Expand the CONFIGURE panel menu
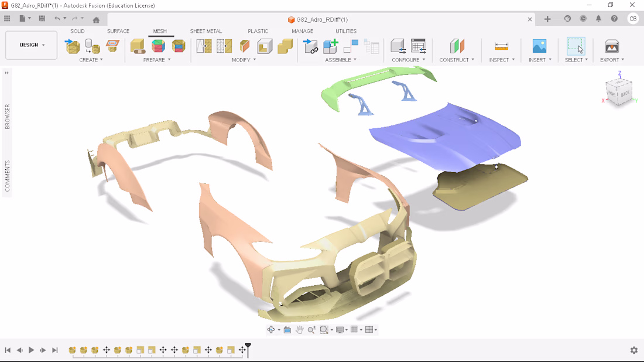The height and width of the screenshot is (362, 644). tap(409, 60)
